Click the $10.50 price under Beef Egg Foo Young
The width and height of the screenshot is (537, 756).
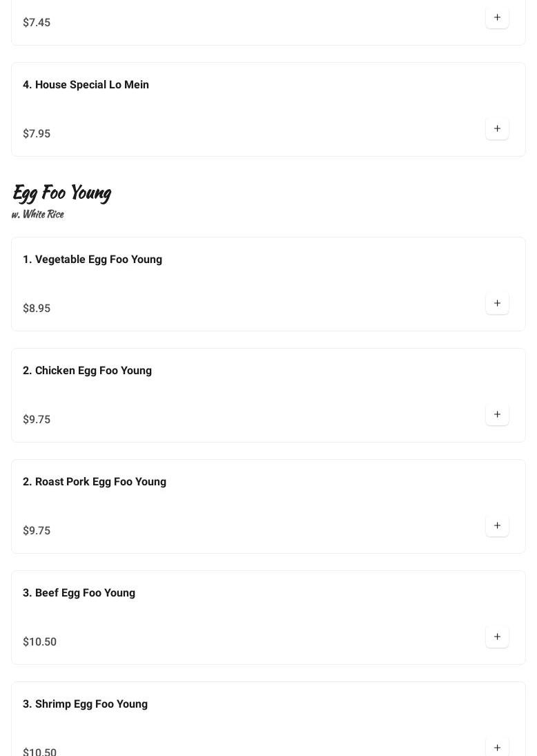coord(39,641)
